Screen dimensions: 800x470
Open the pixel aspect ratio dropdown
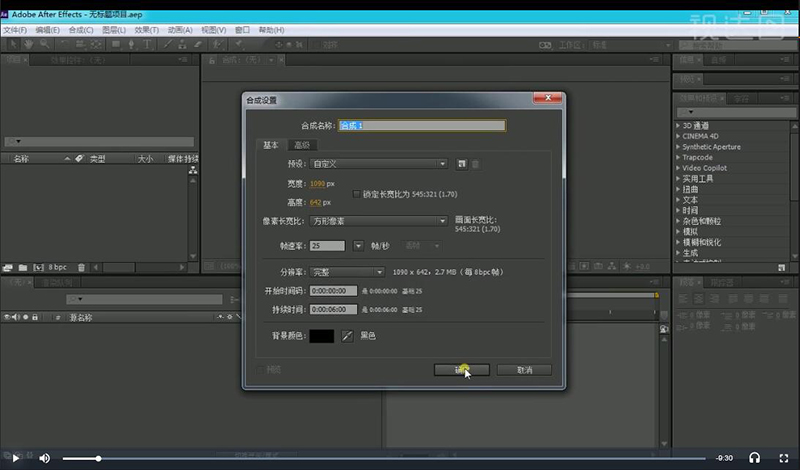pyautogui.click(x=379, y=221)
